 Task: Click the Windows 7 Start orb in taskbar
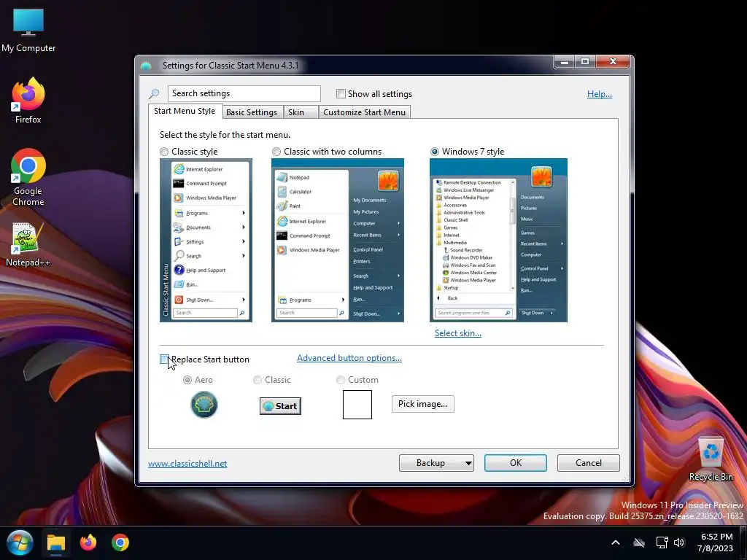pos(20,542)
